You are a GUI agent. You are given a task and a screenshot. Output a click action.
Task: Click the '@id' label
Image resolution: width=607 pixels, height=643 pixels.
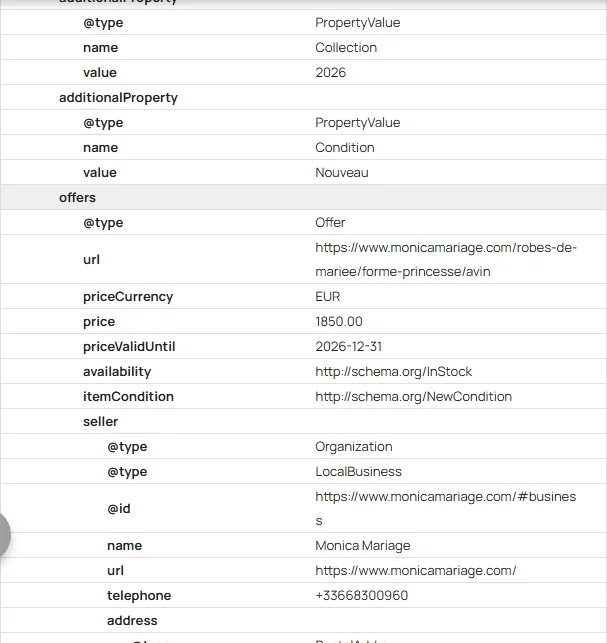(119, 508)
